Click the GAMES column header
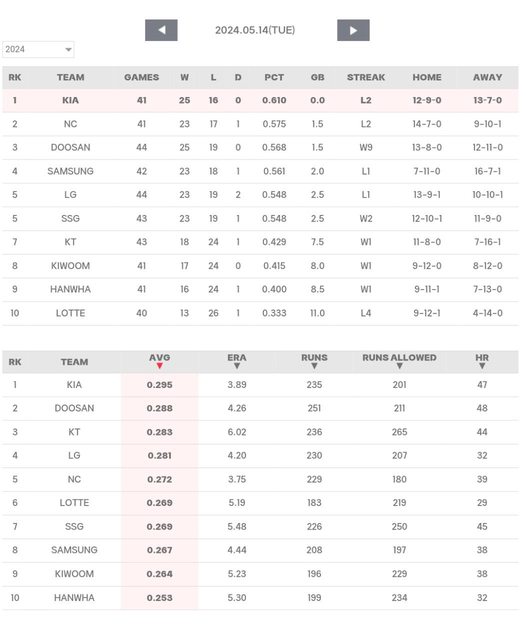526x640 pixels. [x=142, y=78]
